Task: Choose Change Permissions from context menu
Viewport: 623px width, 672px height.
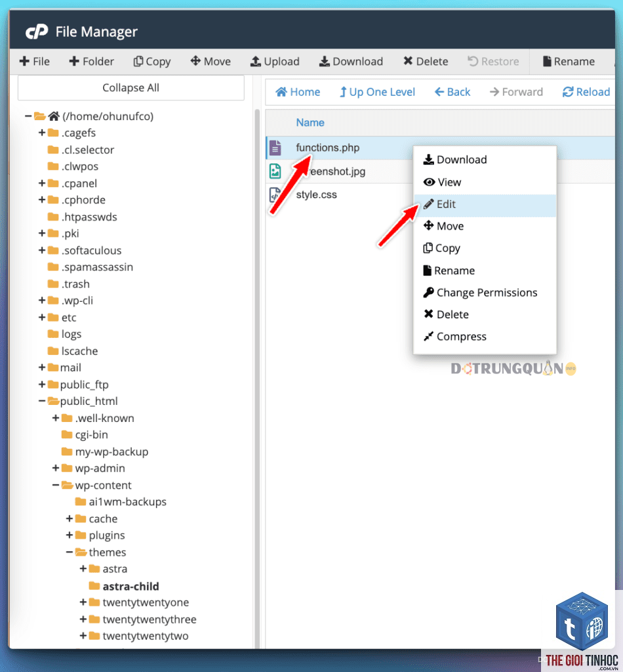Action: [485, 293]
